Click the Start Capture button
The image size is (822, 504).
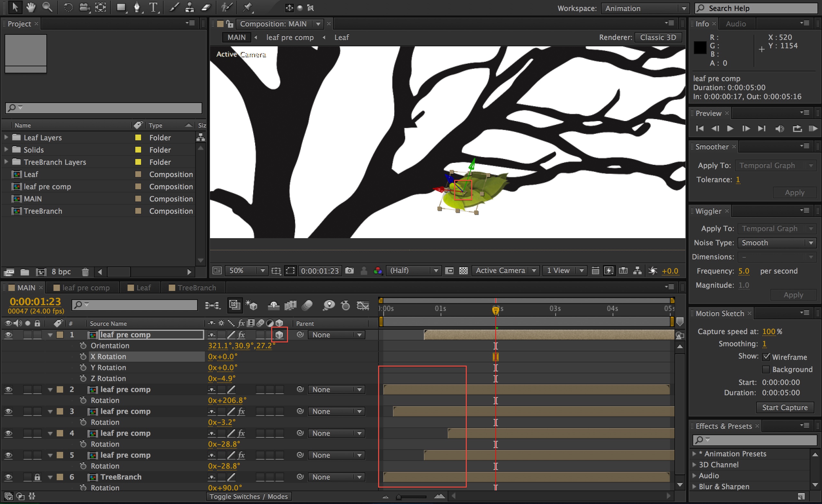click(784, 407)
